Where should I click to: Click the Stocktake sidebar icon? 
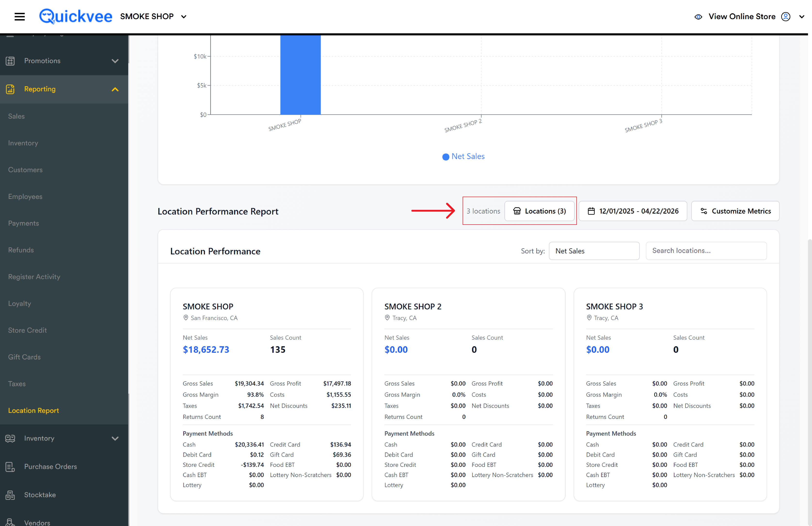(10, 495)
